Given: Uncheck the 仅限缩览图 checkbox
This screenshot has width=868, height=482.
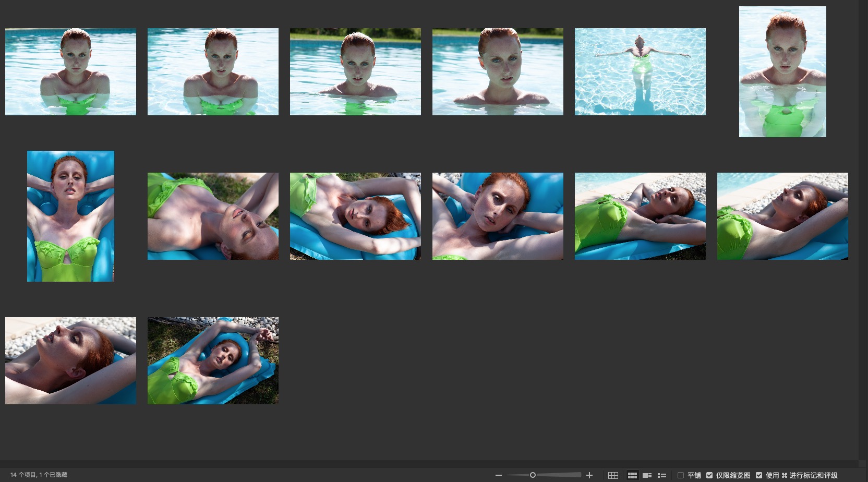Looking at the screenshot, I should [709, 475].
